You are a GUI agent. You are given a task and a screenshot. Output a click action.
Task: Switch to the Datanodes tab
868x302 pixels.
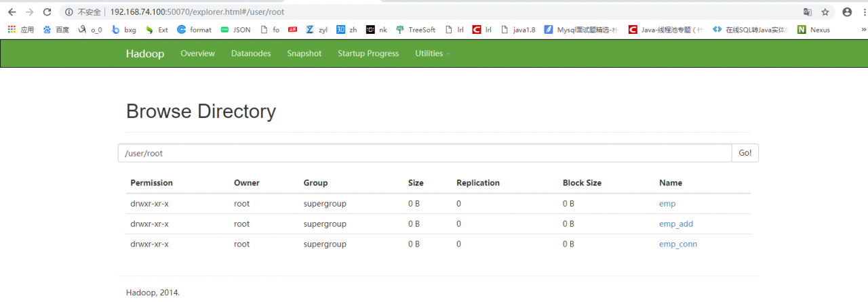coord(251,53)
